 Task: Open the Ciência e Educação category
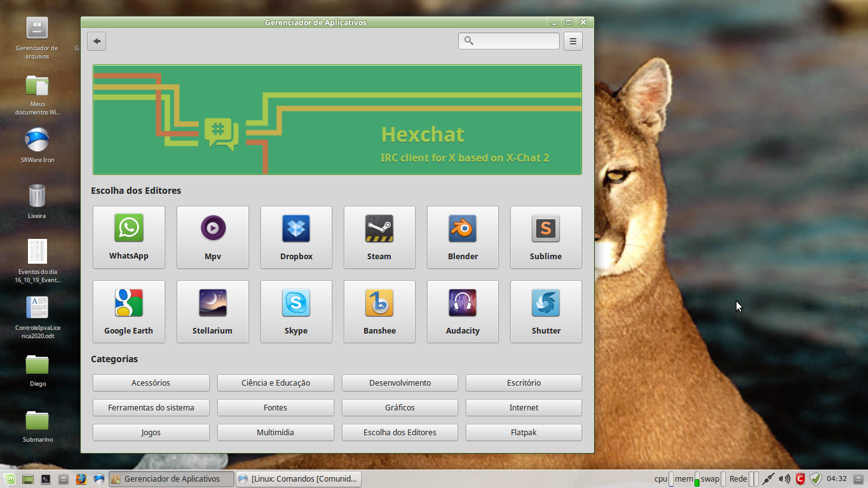pyautogui.click(x=276, y=383)
